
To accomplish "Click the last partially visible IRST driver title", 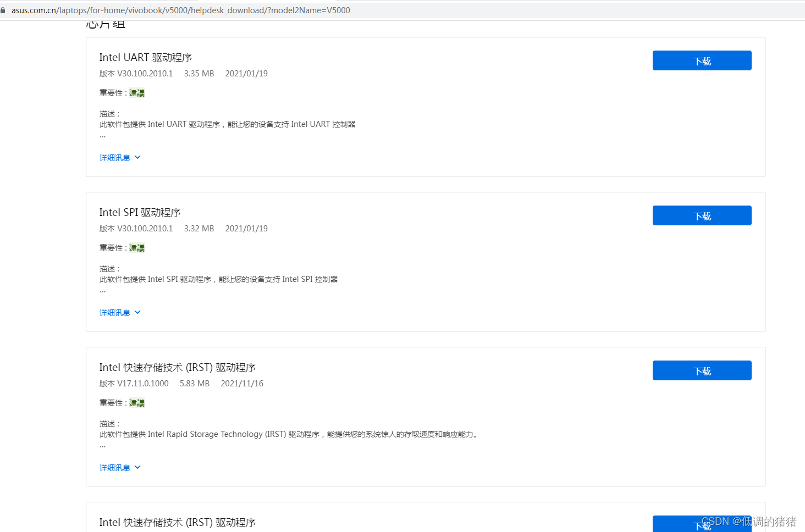I will pos(177,523).
